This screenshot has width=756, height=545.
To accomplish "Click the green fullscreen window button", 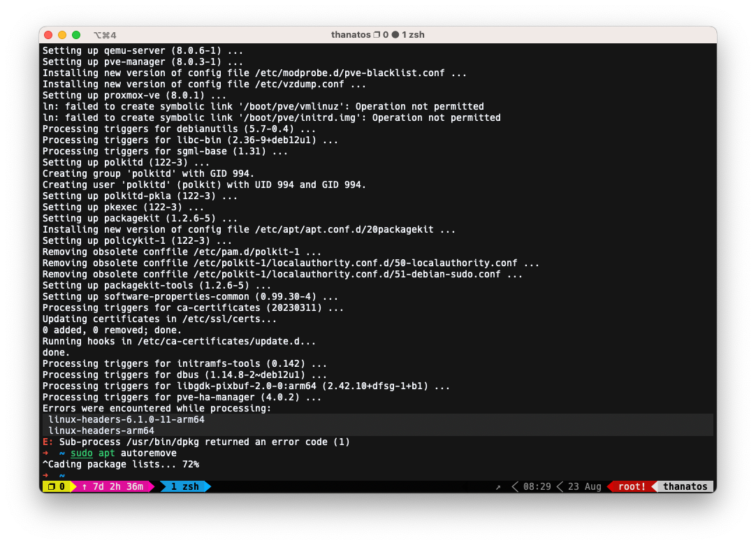I will pyautogui.click(x=76, y=35).
